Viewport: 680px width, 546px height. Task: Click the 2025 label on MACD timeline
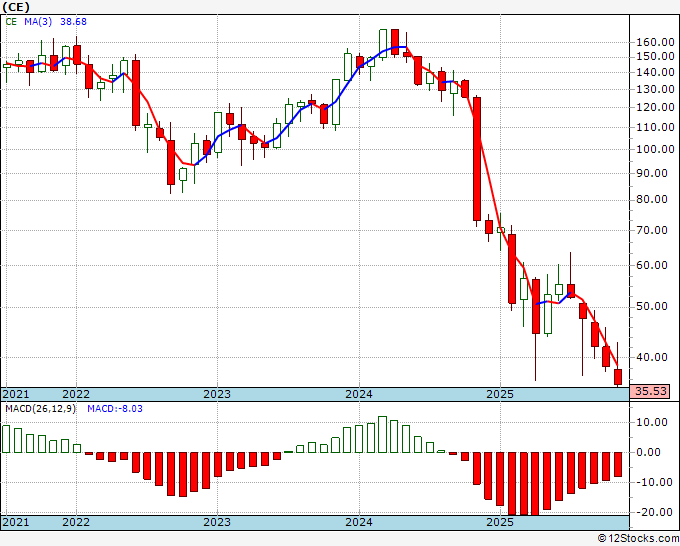pos(500,522)
